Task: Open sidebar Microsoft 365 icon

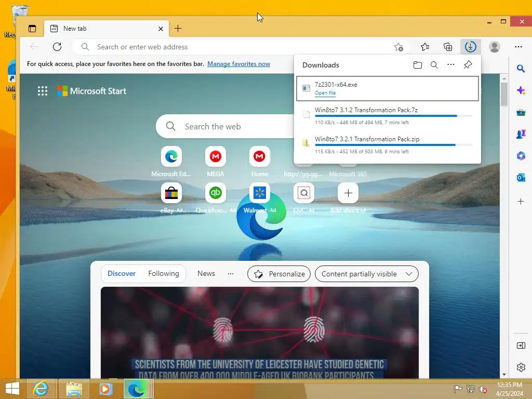Action: (x=521, y=156)
